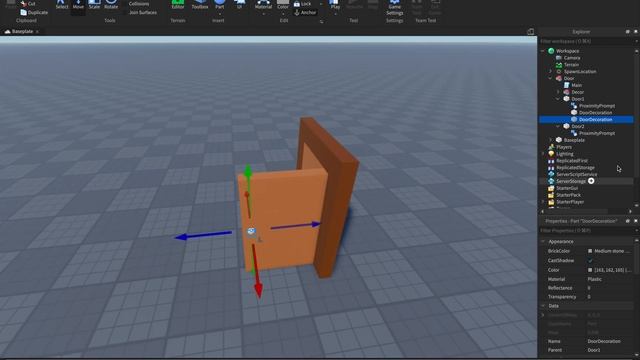Click the Color property swatch
The image size is (640, 360).
[x=590, y=270]
